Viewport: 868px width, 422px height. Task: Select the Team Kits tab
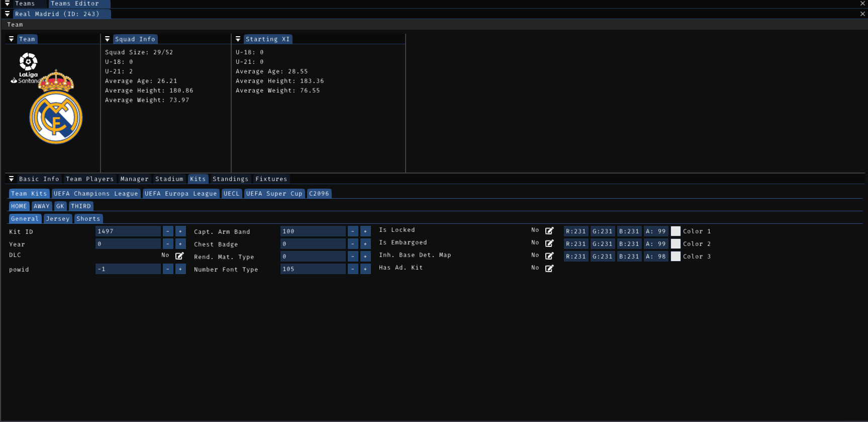pos(29,194)
